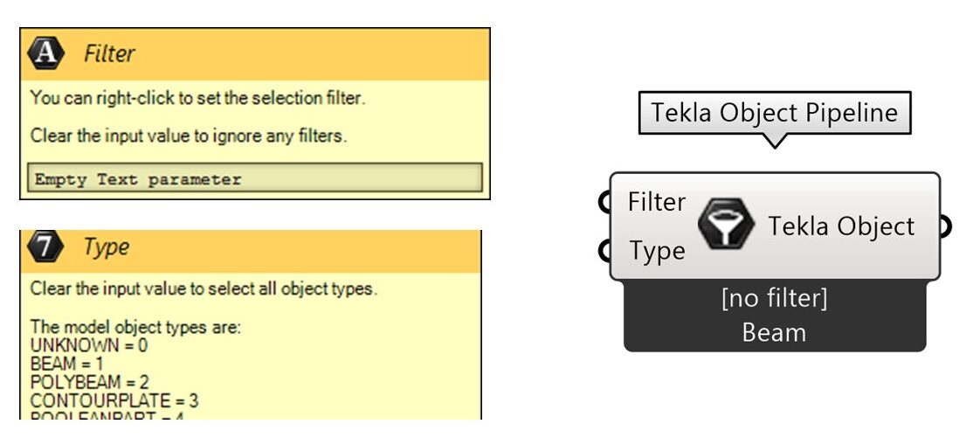Click the [no filter] message text
The height and width of the screenshot is (438, 980).
coord(775,298)
